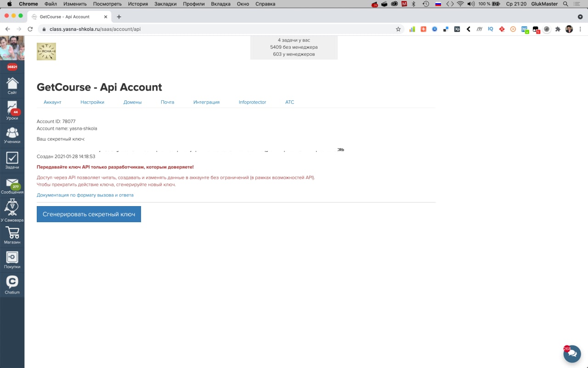Image resolution: width=588 pixels, height=368 pixels.
Task: Click the Ясна school logo
Action: pyautogui.click(x=46, y=52)
